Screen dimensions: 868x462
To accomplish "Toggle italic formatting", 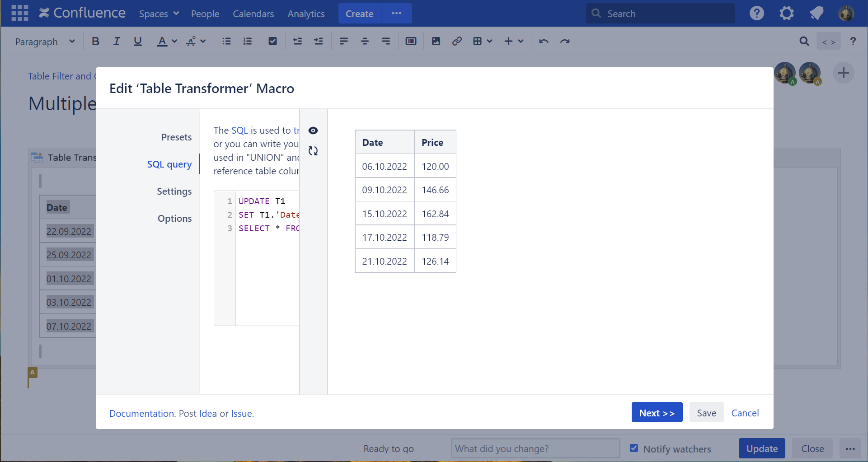I will (x=117, y=42).
